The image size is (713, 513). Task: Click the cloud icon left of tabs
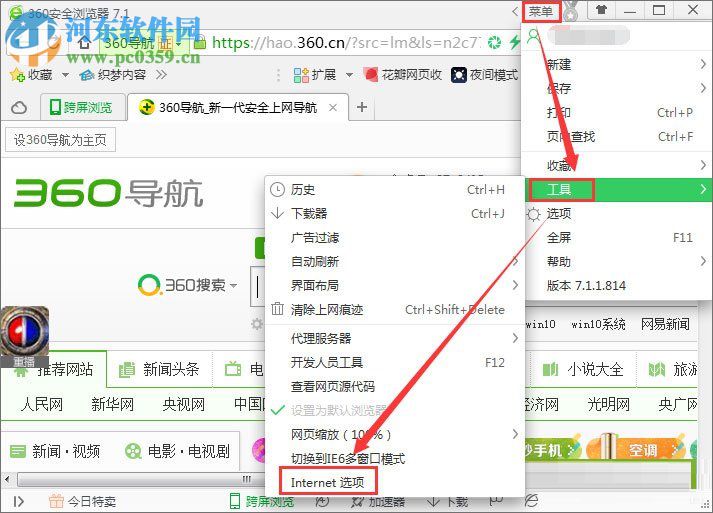19,108
